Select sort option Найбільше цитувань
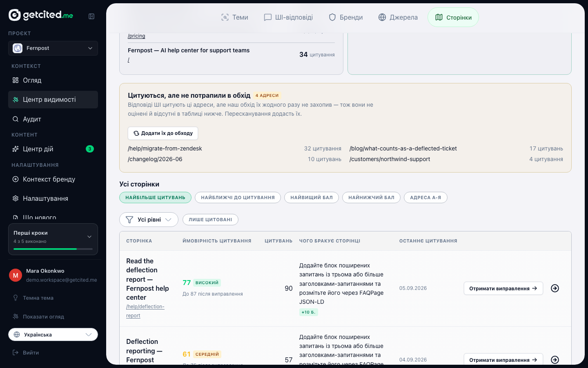This screenshot has height=368, width=588. [155, 197]
